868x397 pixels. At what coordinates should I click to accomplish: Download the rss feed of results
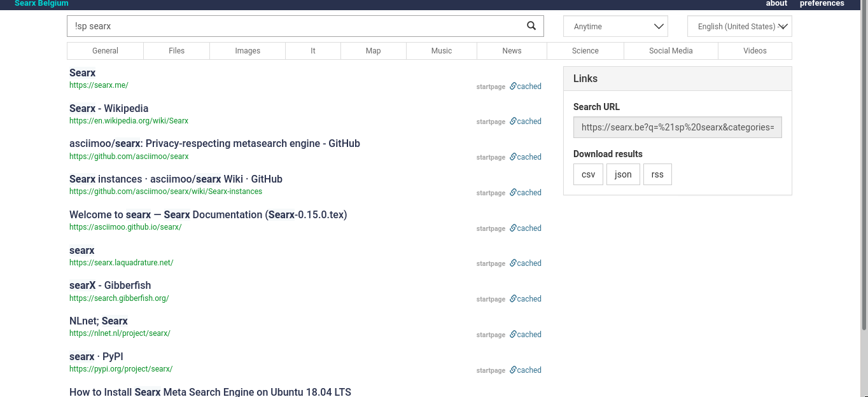click(657, 174)
